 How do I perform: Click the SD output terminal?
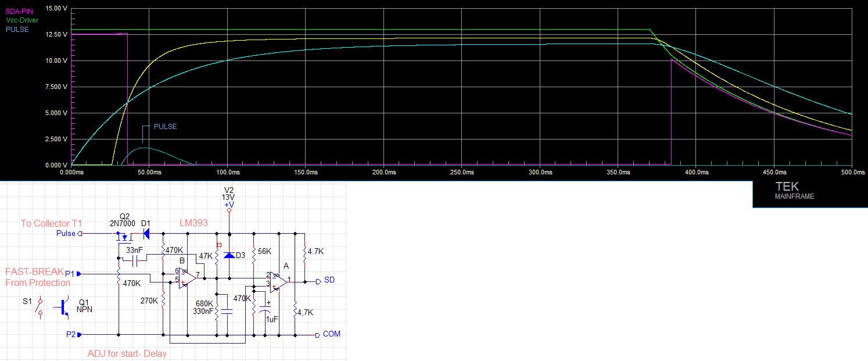coord(318,281)
